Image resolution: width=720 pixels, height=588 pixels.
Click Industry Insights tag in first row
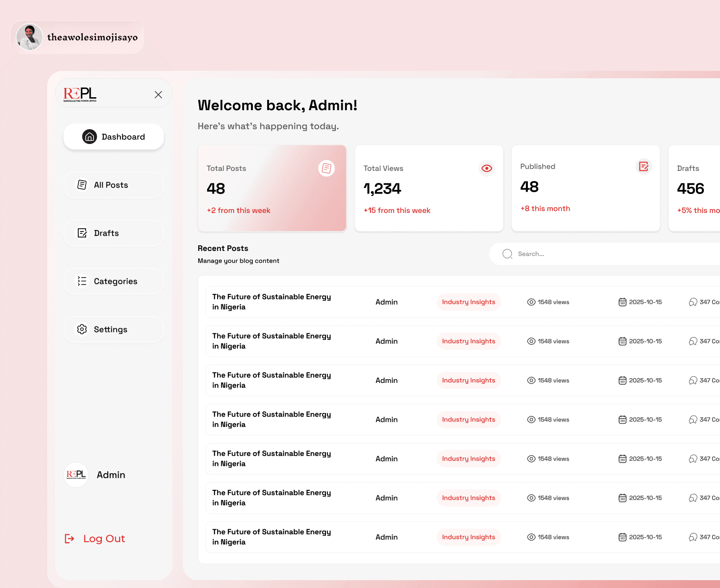469,302
